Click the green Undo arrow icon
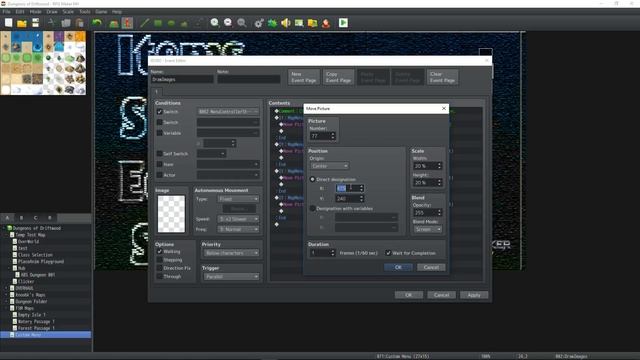640x360 pixels. click(97, 23)
